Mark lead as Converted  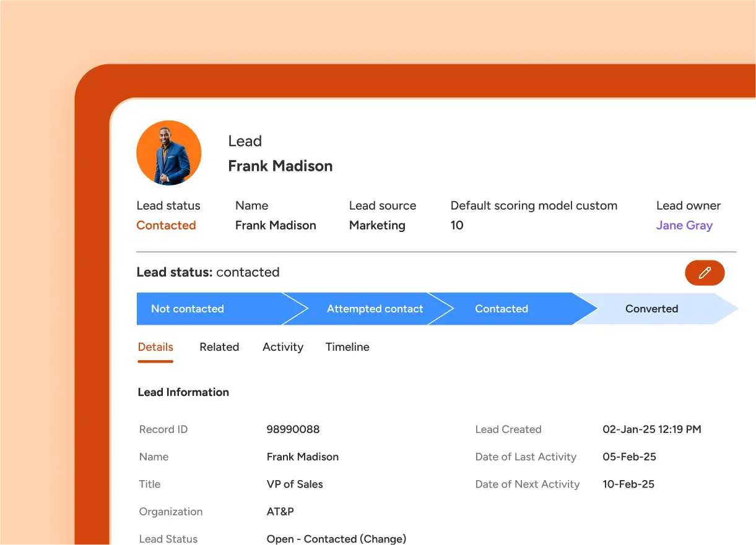651,309
